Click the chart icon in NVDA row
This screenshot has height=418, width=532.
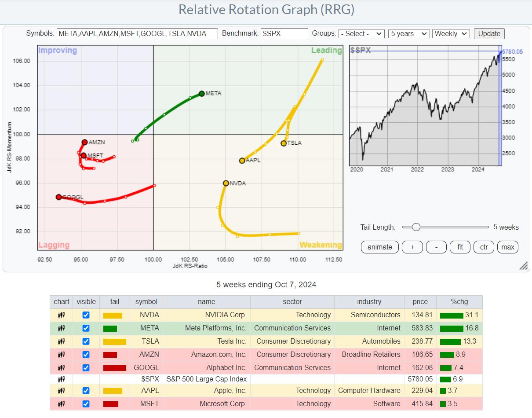coord(61,315)
